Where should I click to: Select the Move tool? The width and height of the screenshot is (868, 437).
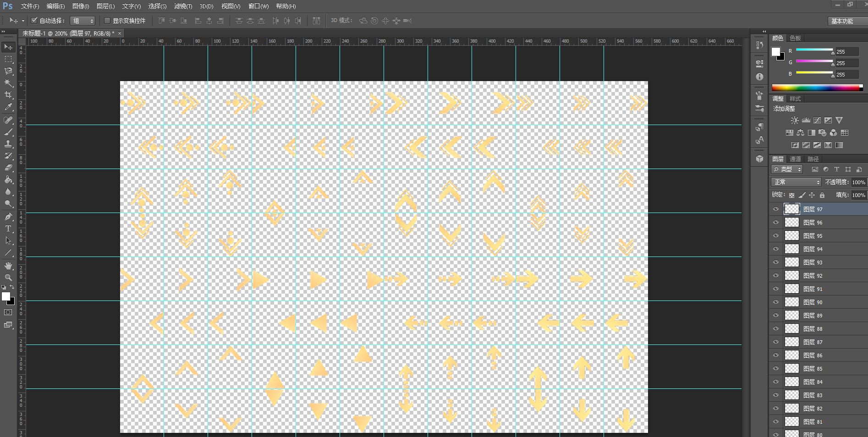8,47
